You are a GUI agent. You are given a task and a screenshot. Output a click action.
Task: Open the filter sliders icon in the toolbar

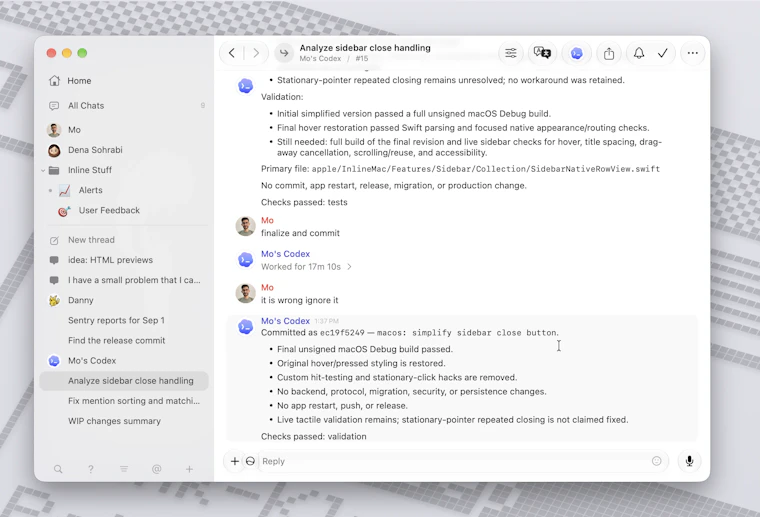tap(511, 53)
